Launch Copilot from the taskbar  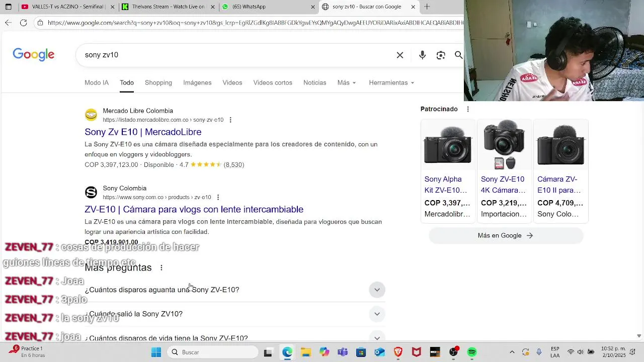click(325, 352)
